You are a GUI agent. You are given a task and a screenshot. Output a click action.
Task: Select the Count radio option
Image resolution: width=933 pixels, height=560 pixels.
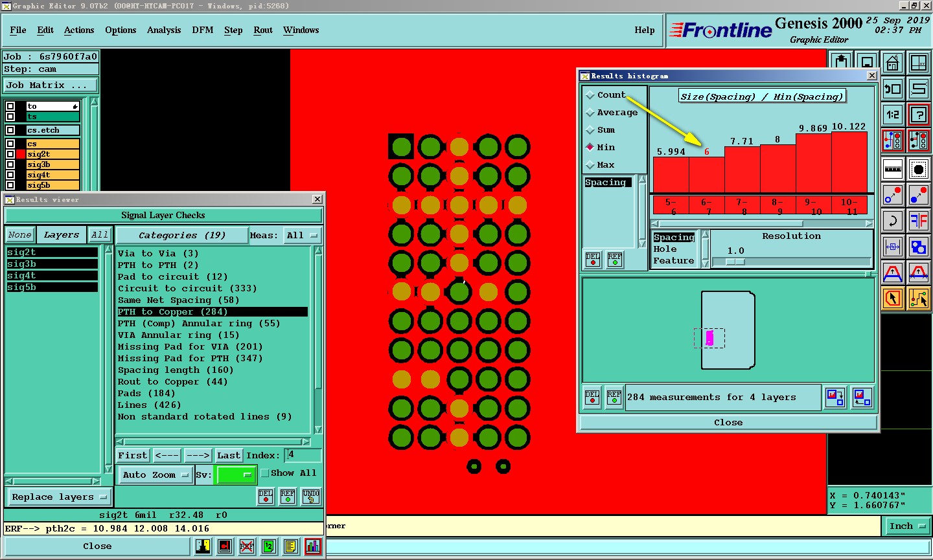tap(605, 95)
